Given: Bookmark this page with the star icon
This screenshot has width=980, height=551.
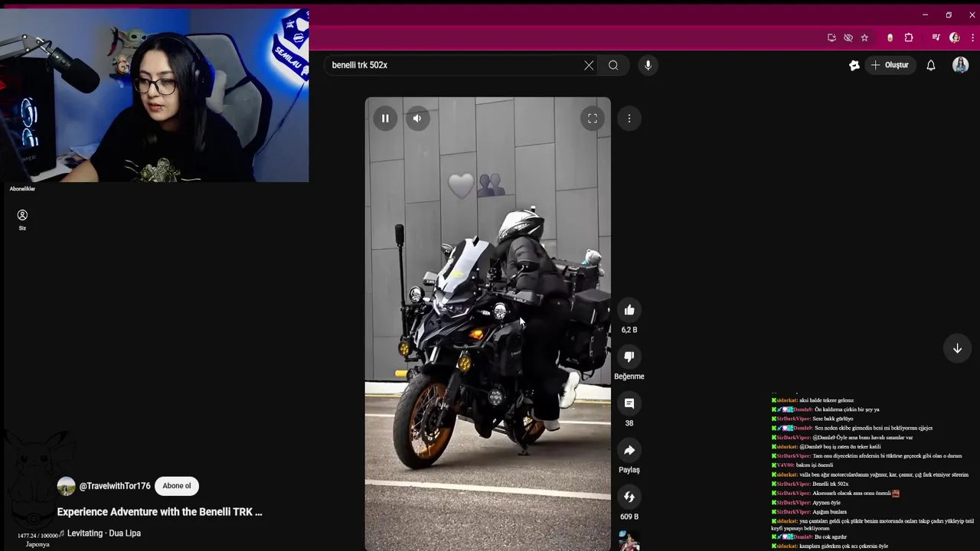Looking at the screenshot, I should [x=864, y=37].
